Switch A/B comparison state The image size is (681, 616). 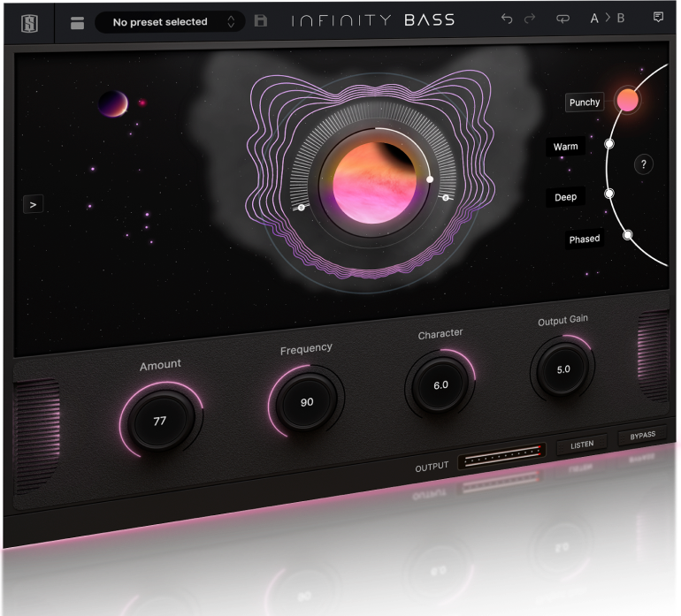point(607,19)
